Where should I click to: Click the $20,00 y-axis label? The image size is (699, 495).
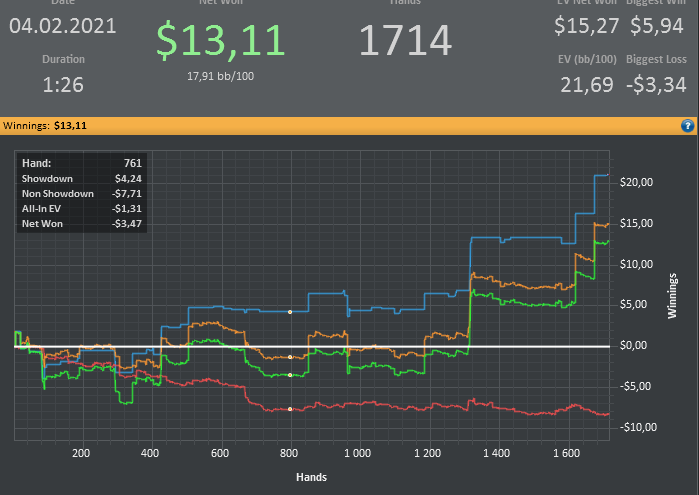pyautogui.click(x=636, y=182)
